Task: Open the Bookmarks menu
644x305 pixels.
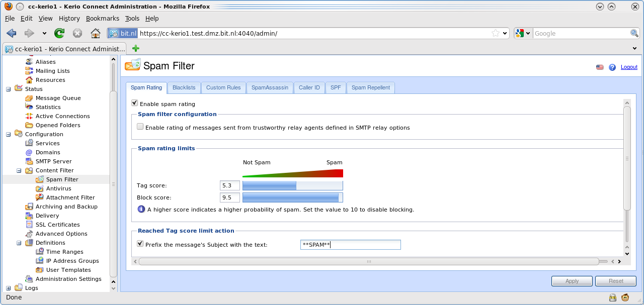Action: tap(103, 18)
